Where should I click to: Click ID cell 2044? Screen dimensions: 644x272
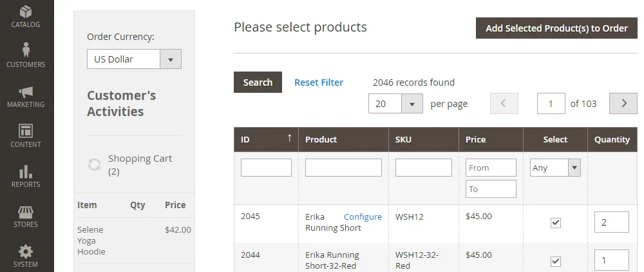coord(250,255)
